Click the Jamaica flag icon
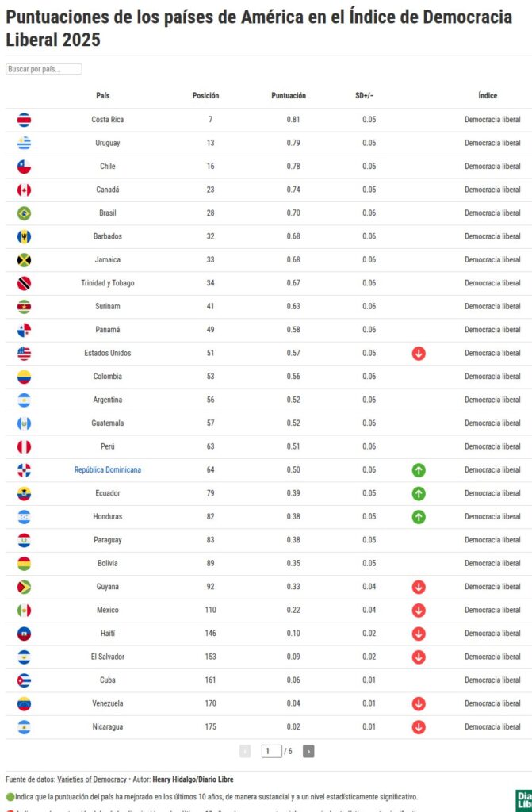 [x=25, y=259]
